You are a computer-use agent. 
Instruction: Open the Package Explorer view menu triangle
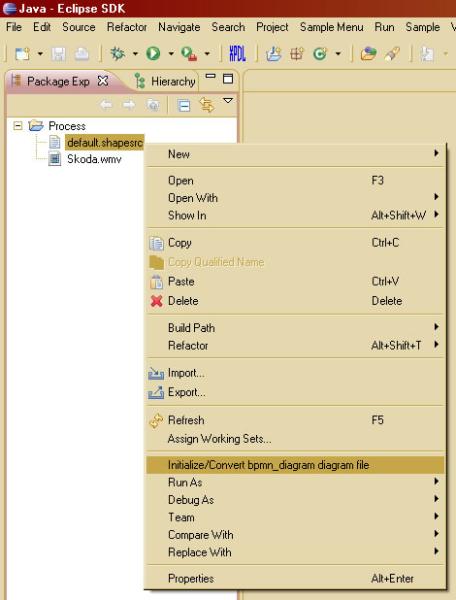(228, 101)
